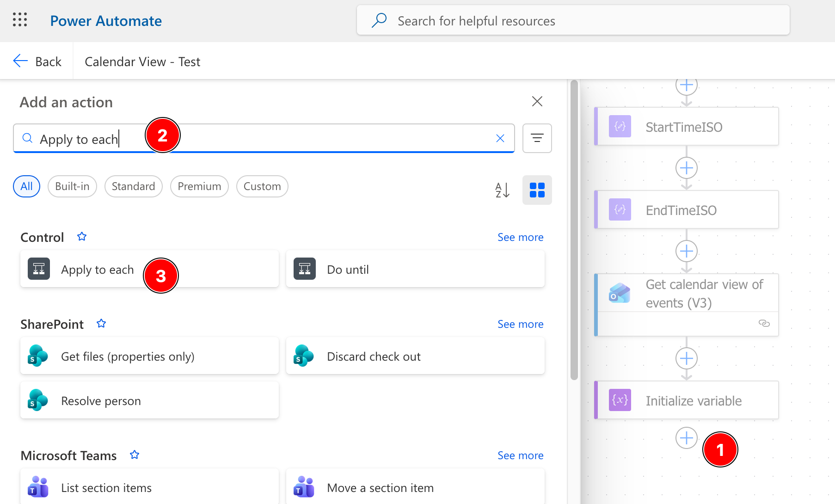
Task: Click SharePoint icon on Discard check out
Action: coord(304,356)
